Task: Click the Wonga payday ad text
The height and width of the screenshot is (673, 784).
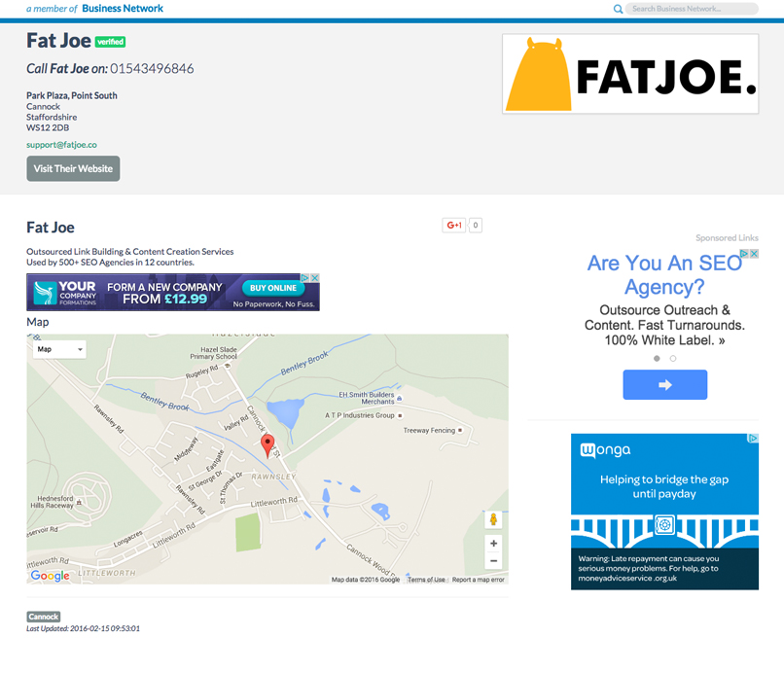Action: [x=664, y=486]
